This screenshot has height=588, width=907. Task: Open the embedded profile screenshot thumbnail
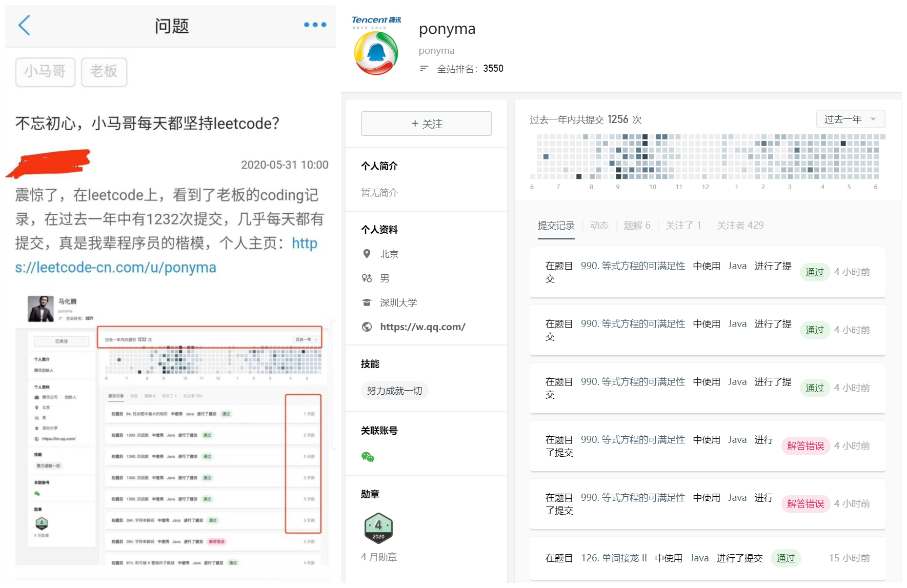click(x=172, y=430)
